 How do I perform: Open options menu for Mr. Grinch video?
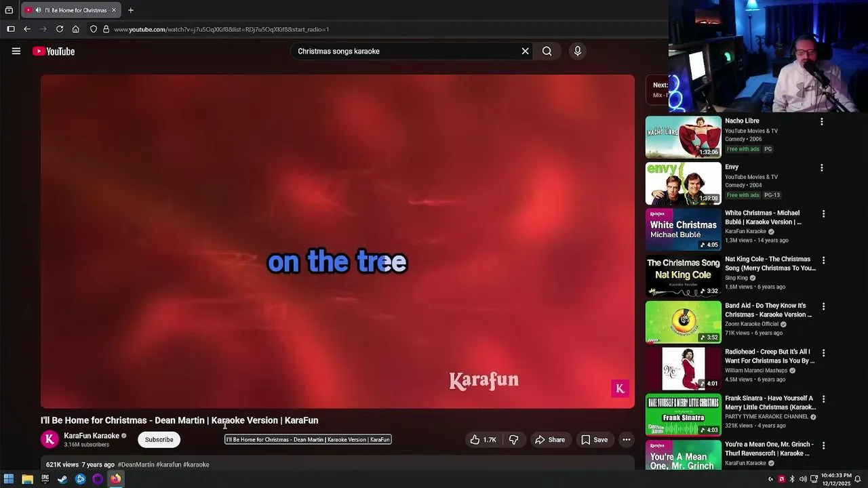(x=824, y=445)
